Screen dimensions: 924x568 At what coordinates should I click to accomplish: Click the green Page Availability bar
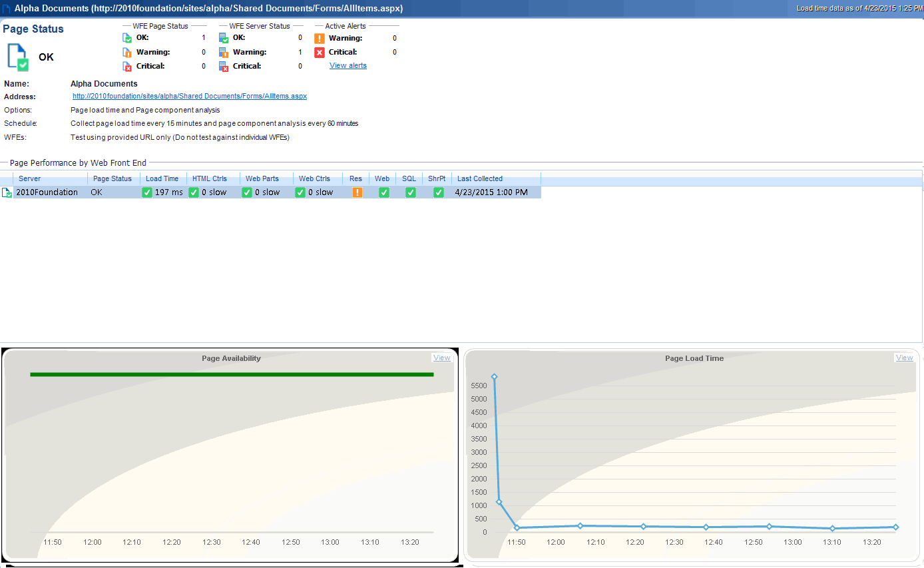pos(232,374)
